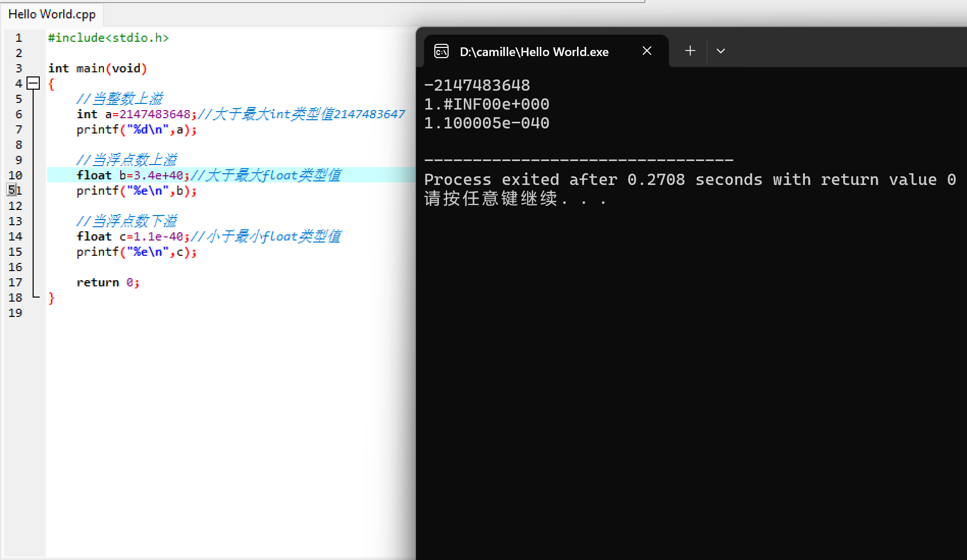The image size is (967, 560).
Task: Close the Hello World.exe terminal tab
Action: 647,51
